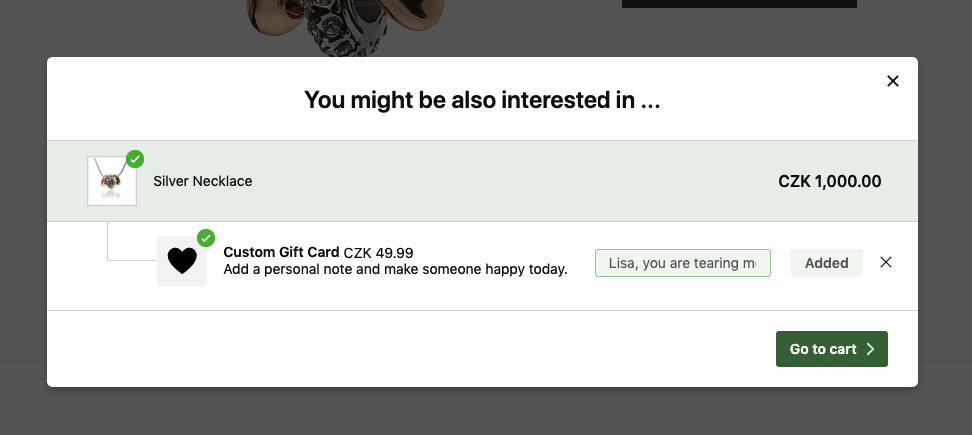Click the CZK 1,000.00 necklace price
Viewport: 972px width, 435px height.
(829, 182)
